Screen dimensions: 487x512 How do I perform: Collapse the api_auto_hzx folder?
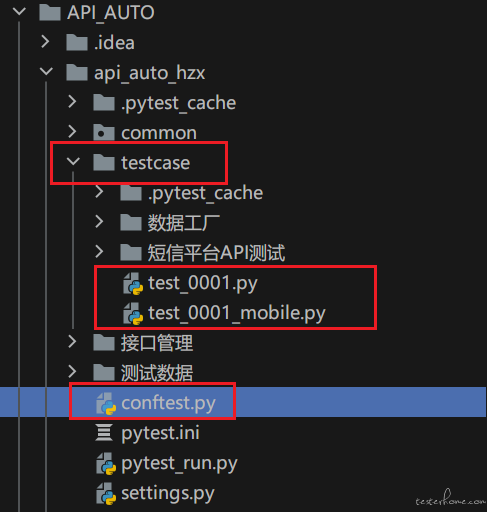pyautogui.click(x=46, y=71)
